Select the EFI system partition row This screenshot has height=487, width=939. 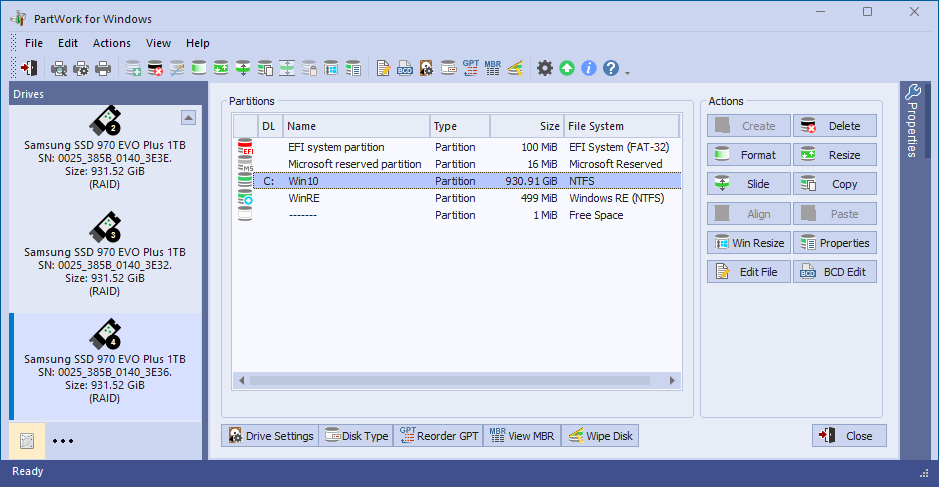459,147
